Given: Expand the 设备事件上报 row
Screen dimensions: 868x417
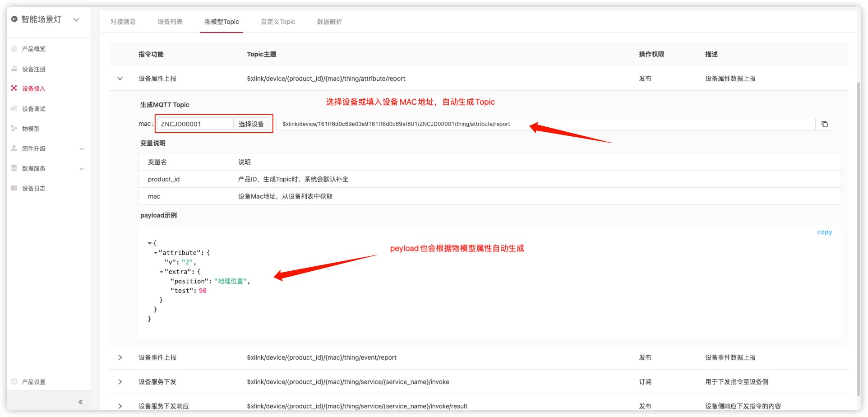Looking at the screenshot, I should click(120, 357).
